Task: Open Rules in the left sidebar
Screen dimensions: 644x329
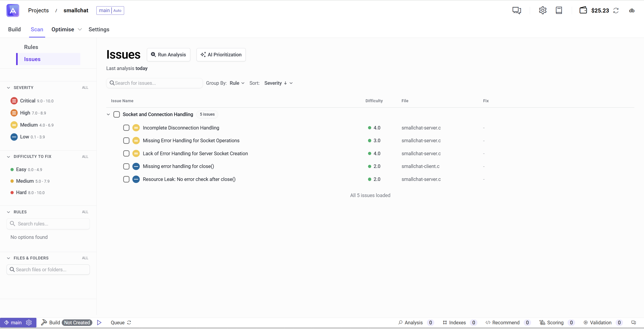Action: (x=31, y=47)
